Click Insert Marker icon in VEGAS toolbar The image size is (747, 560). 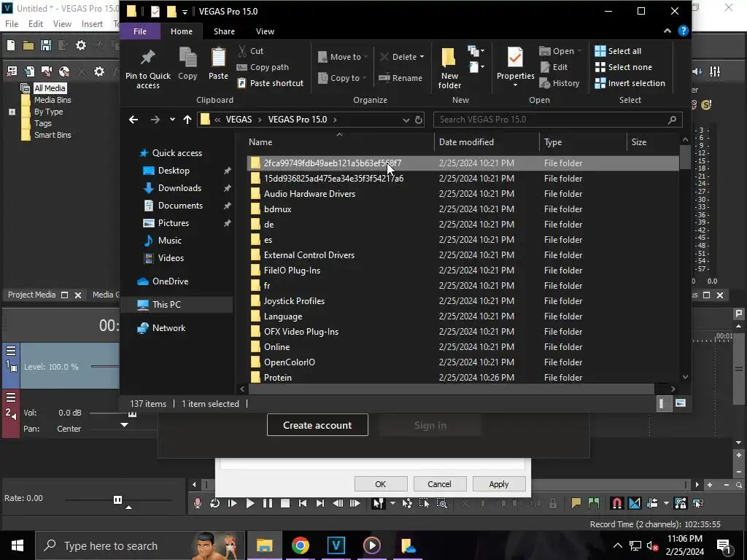click(576, 503)
